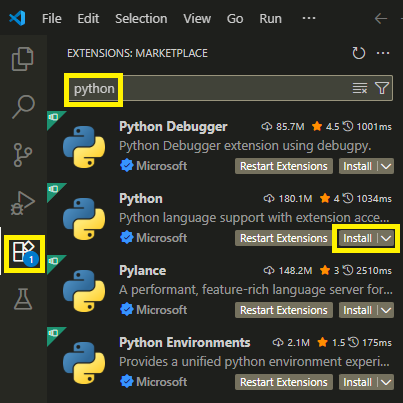Click the Python Environments extension logo
Viewport: 403px width, 403px height.
[x=84, y=363]
